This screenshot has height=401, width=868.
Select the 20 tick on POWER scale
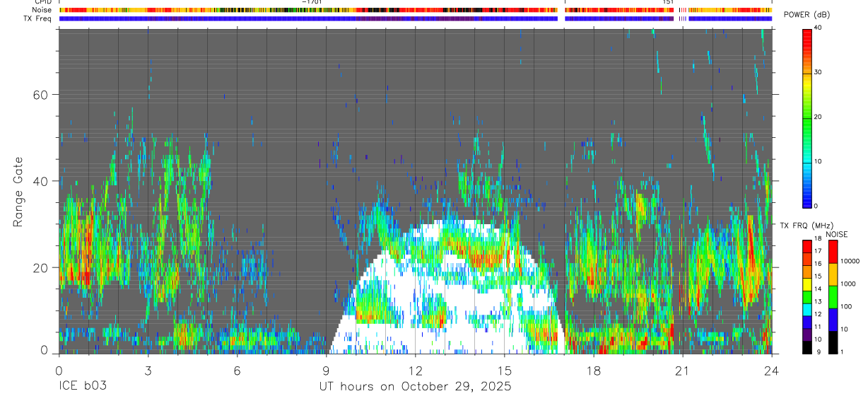pyautogui.click(x=818, y=117)
